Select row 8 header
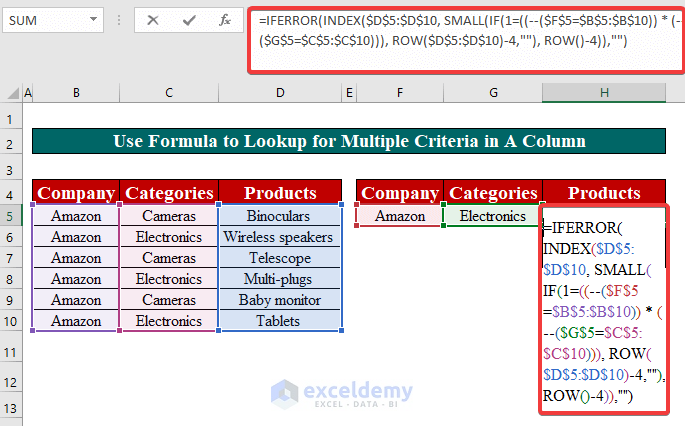 11,279
